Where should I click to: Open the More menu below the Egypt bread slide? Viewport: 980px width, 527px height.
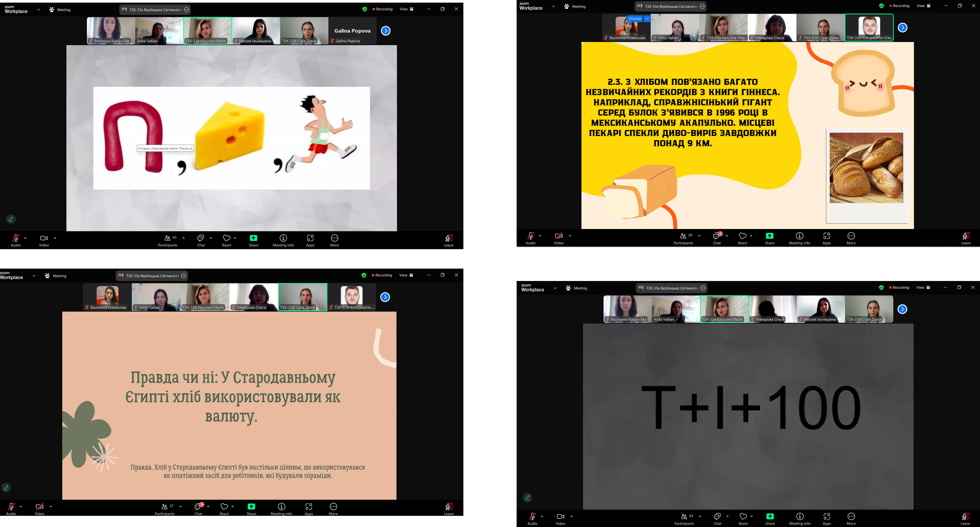tap(333, 509)
